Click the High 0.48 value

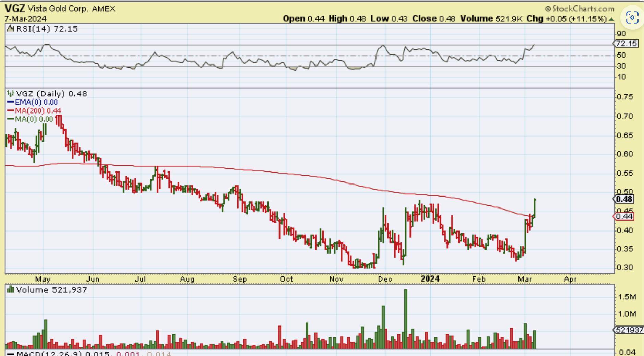347,19
